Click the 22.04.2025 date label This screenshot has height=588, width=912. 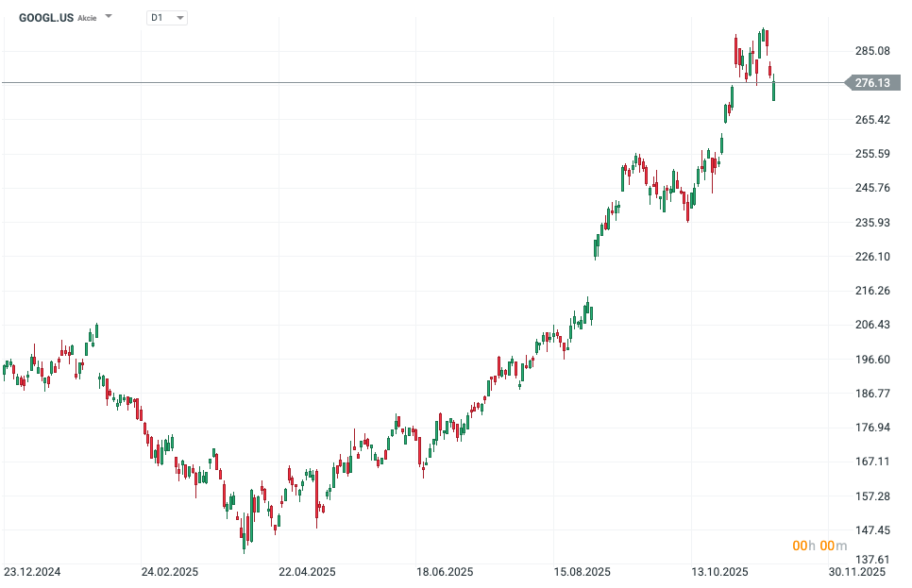pyautogui.click(x=308, y=572)
